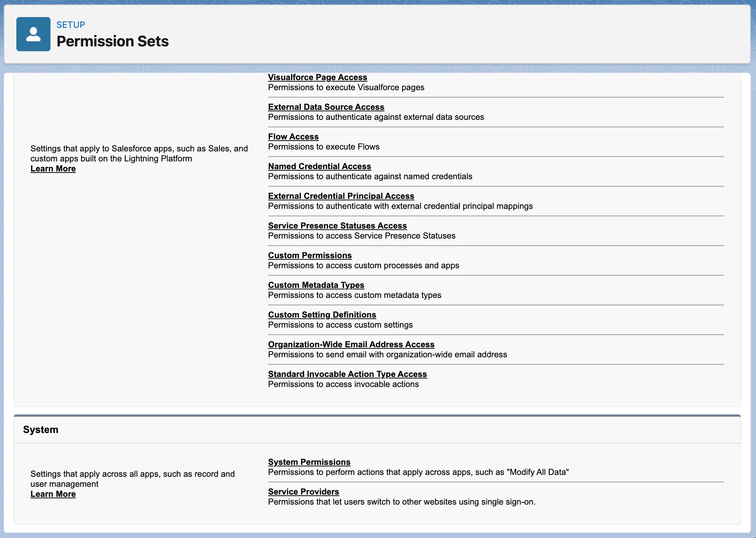Open Named Credential Access link
Viewport: 756px width, 538px height.
pyautogui.click(x=319, y=166)
